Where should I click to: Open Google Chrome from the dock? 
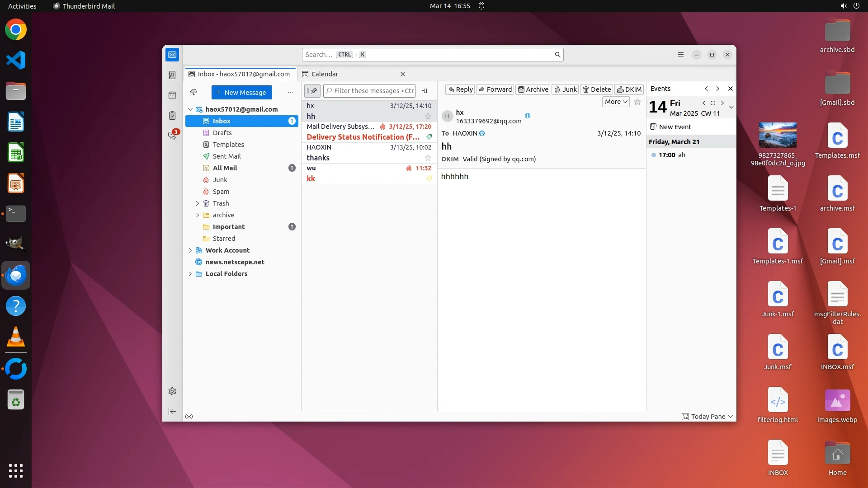point(16,30)
